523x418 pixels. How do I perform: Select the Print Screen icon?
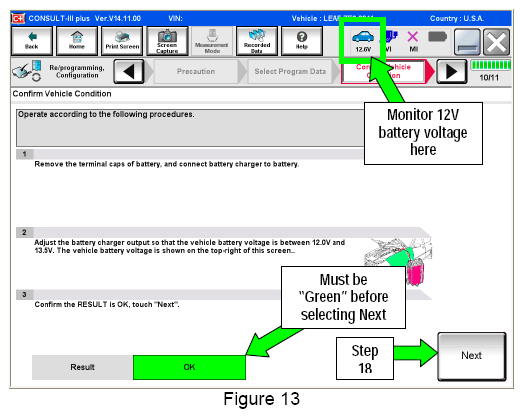coord(122,41)
